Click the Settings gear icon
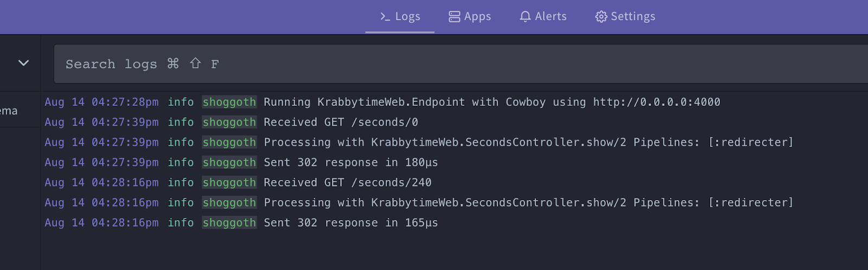Screen dimensions: 868x270 601,17
